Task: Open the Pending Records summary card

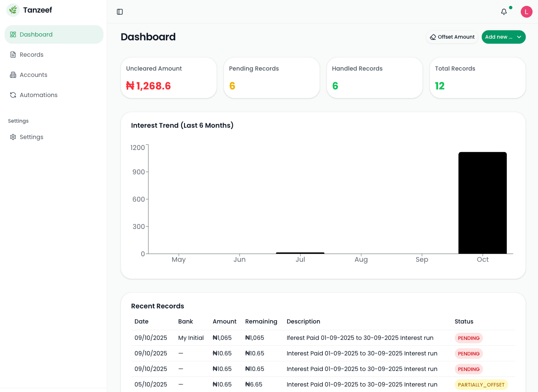Action: point(272,78)
